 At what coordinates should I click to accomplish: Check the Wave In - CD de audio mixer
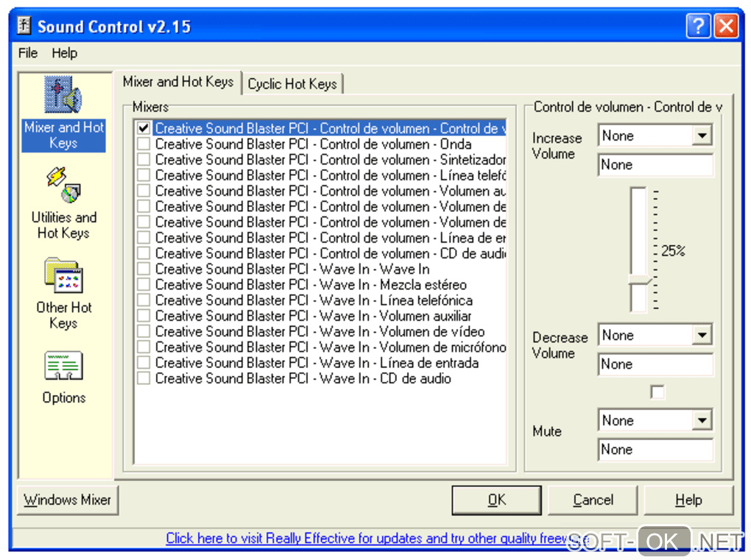(x=144, y=378)
